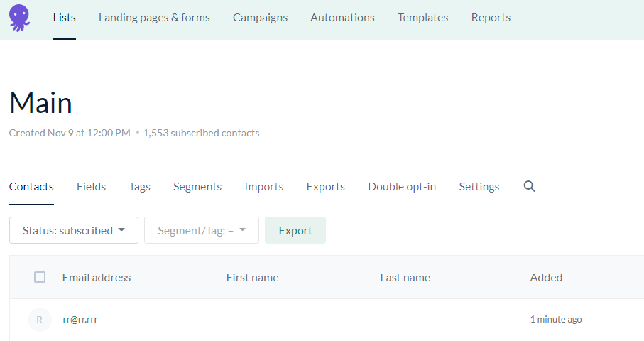
Task: Click the Export button
Action: click(x=295, y=230)
